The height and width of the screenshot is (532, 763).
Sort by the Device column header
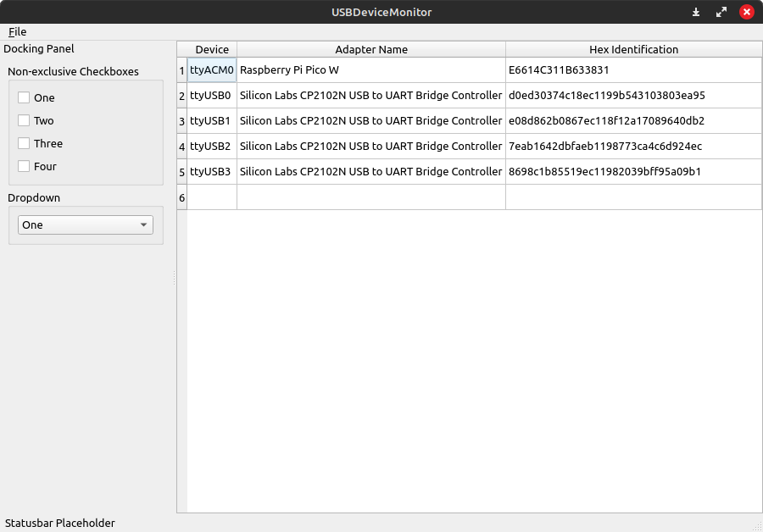(212, 50)
